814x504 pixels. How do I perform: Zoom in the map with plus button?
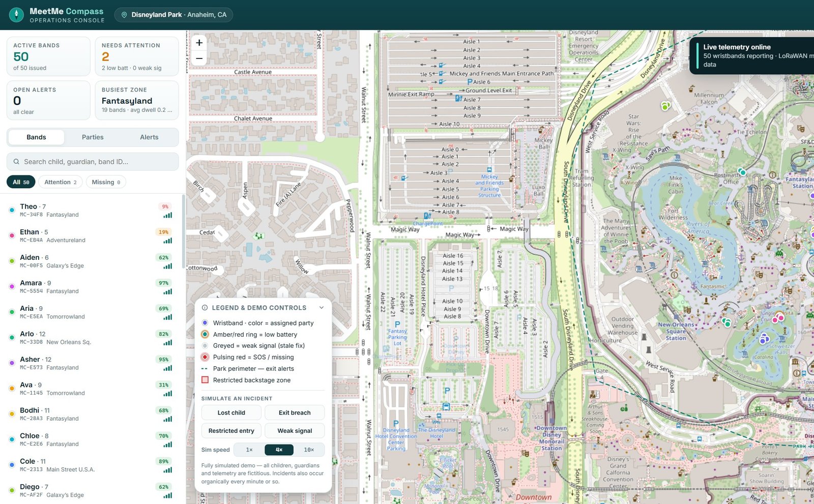click(199, 43)
